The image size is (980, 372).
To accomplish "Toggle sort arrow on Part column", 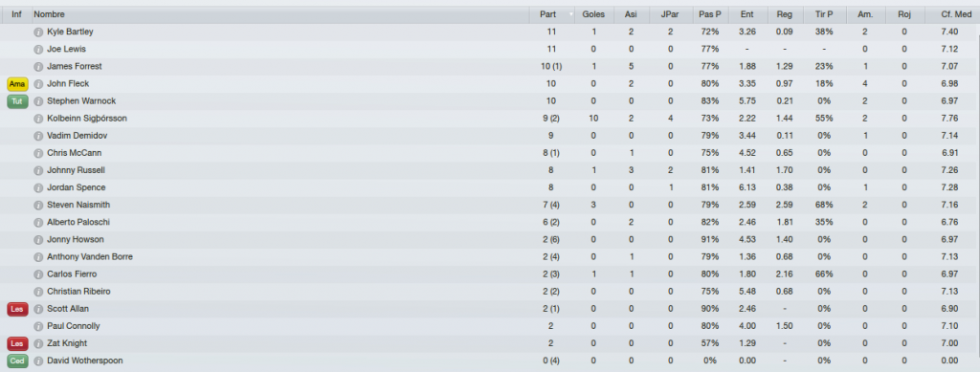I will click(x=571, y=14).
